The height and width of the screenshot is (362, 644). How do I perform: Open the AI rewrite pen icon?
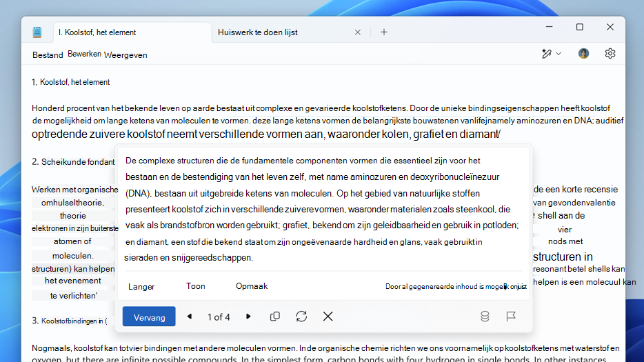pyautogui.click(x=546, y=54)
